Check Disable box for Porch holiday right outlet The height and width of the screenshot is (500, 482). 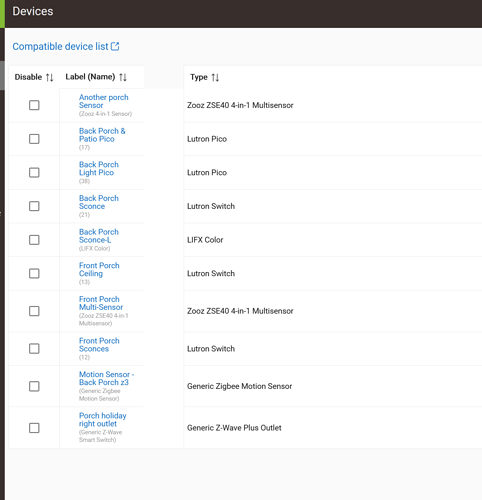[34, 428]
